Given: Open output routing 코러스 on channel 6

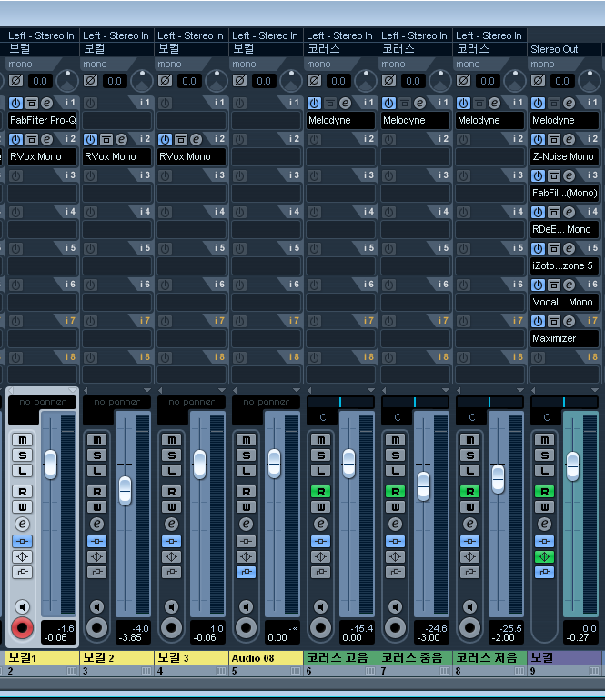Looking at the screenshot, I should click(x=340, y=49).
